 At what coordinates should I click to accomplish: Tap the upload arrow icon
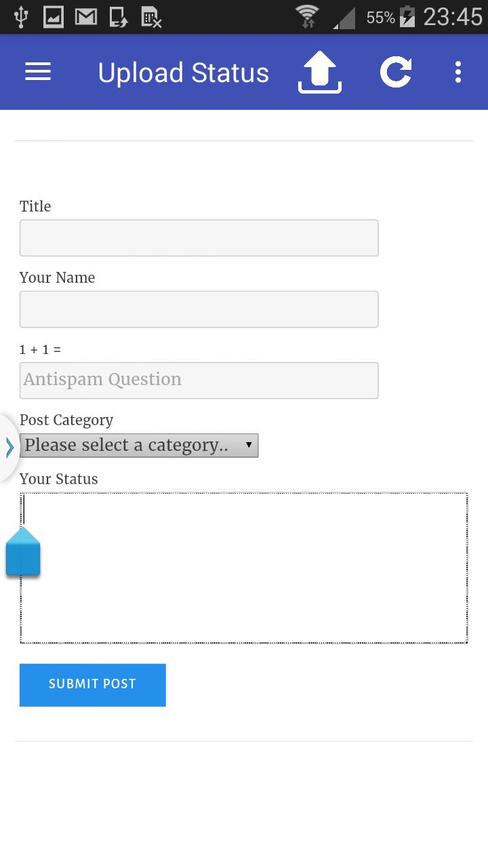point(319,73)
